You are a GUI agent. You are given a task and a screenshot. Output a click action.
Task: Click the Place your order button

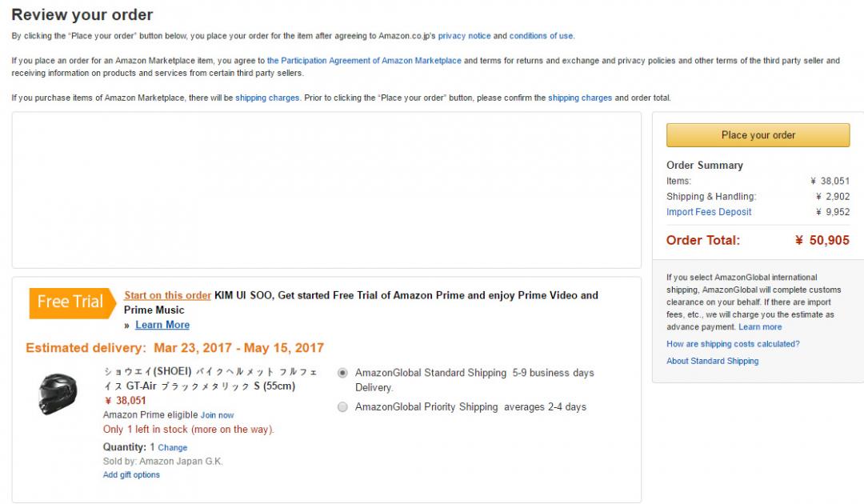point(758,135)
